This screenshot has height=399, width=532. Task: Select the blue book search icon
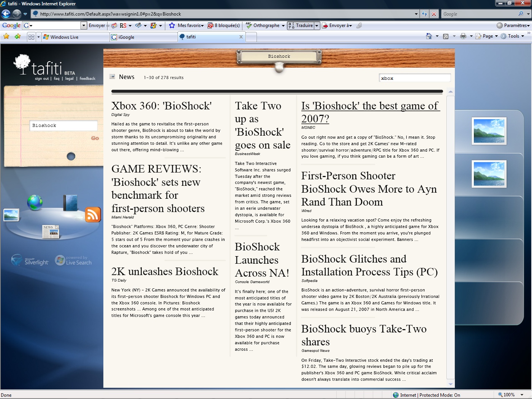click(70, 203)
